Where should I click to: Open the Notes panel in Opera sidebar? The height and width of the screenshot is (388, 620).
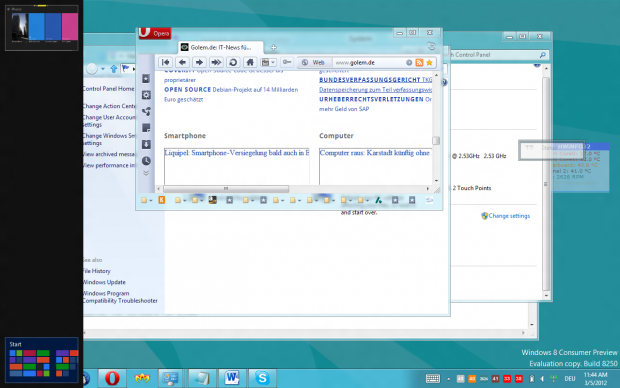(146, 128)
